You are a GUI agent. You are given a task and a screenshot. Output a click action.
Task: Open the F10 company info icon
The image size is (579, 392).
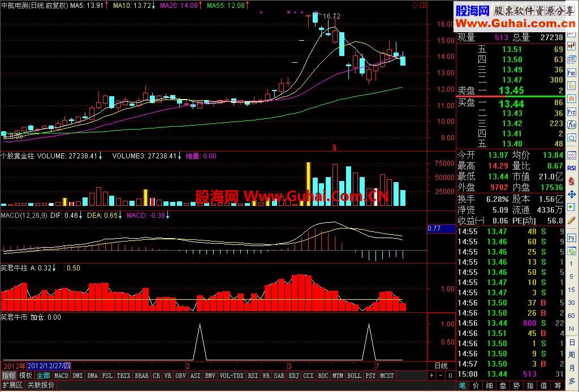(571, 73)
